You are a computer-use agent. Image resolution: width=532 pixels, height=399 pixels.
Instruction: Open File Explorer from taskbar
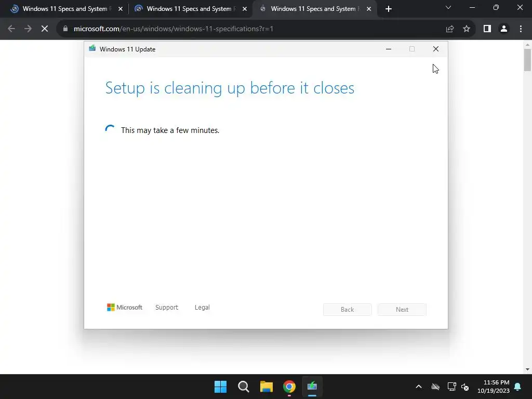267,387
